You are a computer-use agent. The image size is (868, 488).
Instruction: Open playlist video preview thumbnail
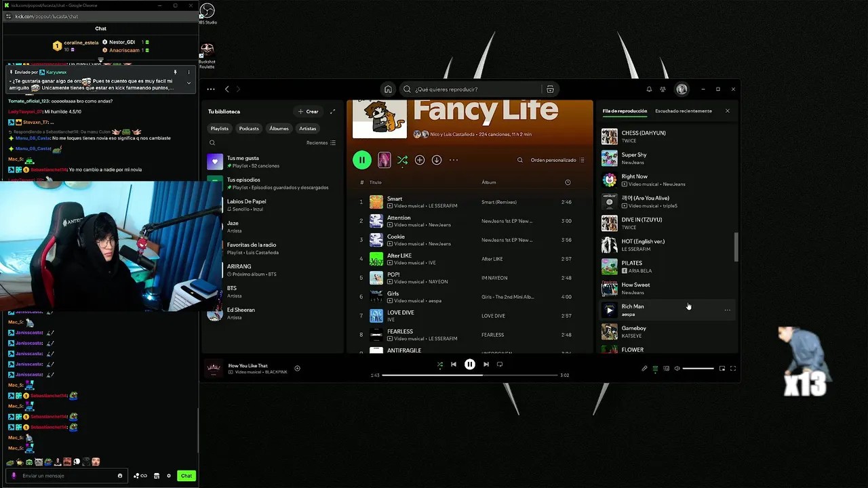click(x=384, y=160)
